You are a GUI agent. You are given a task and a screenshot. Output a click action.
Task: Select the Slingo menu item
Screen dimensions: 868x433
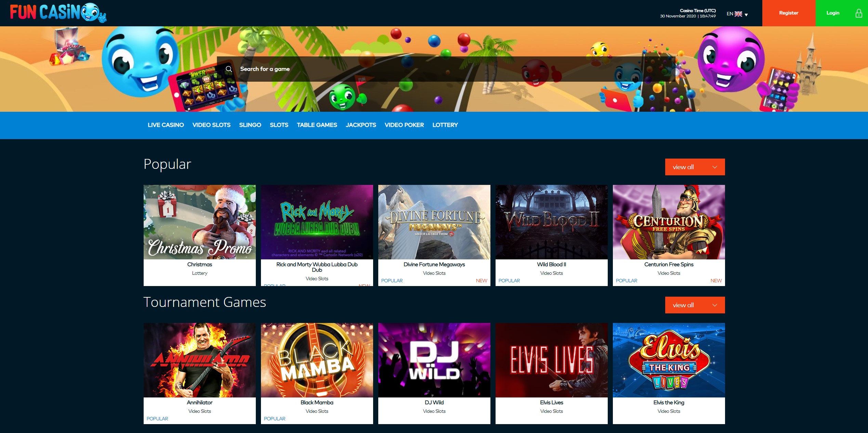[x=250, y=125]
